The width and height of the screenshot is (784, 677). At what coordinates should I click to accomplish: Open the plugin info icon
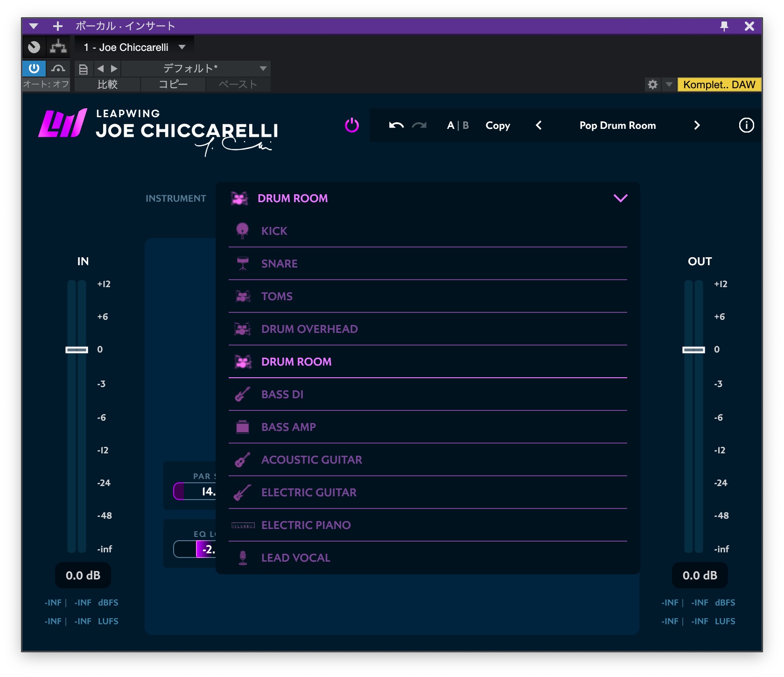pos(746,125)
